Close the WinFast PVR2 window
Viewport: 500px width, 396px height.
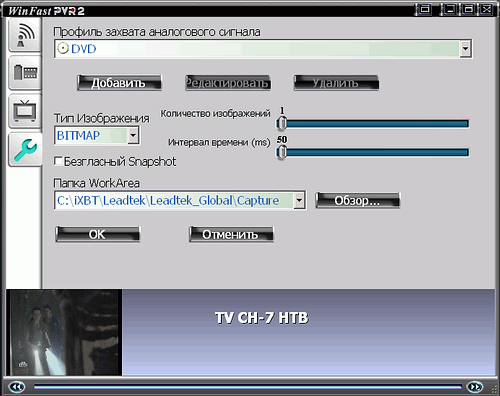[x=486, y=9]
